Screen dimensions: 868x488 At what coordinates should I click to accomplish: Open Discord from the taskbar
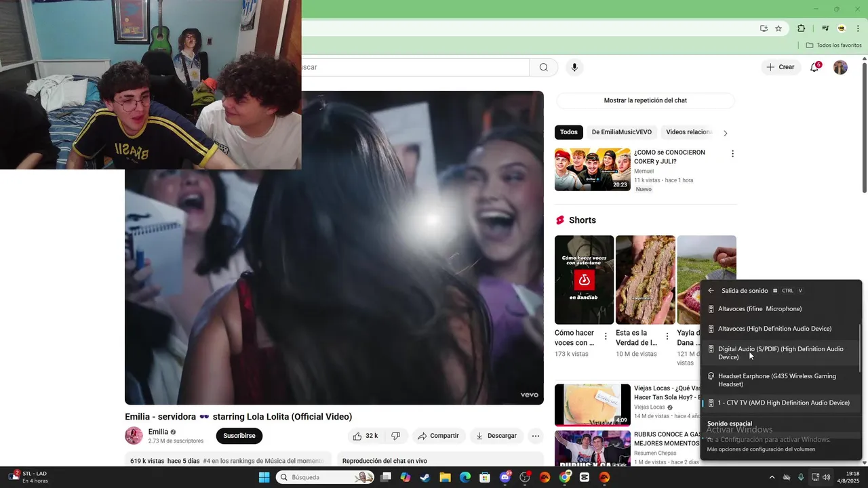pos(505,477)
